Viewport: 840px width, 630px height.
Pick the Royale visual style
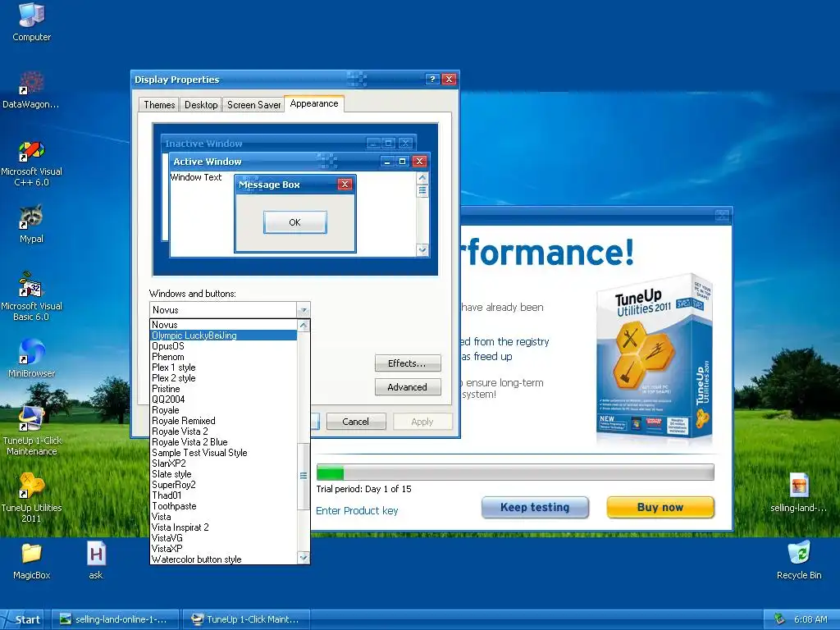coord(223,410)
